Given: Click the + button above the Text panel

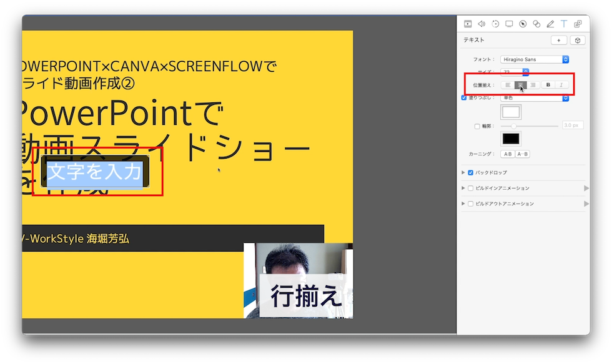Looking at the screenshot, I should 559,40.
